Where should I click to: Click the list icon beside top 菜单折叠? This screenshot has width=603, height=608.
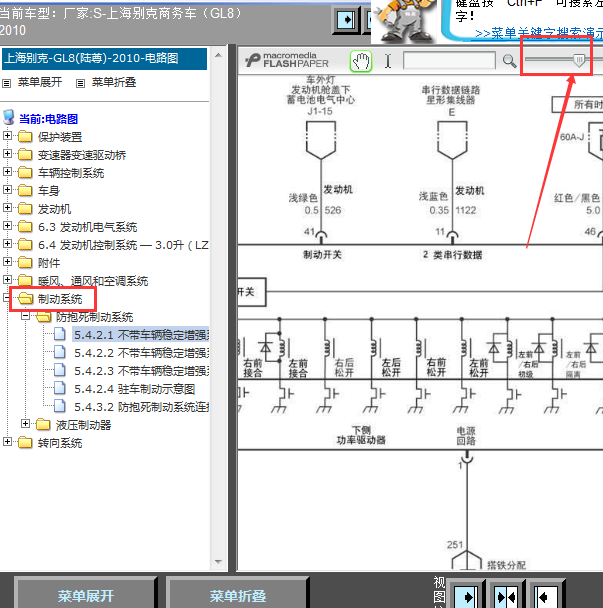[x=80, y=83]
